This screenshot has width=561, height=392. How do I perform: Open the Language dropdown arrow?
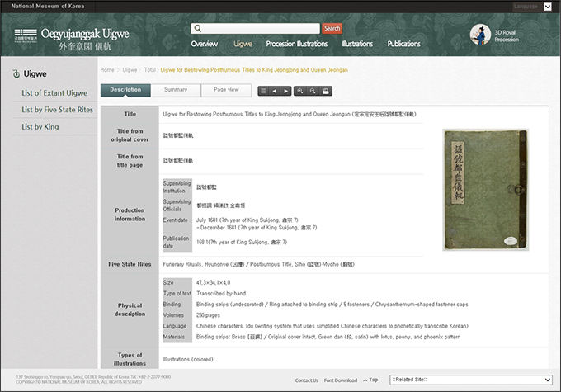[548, 7]
